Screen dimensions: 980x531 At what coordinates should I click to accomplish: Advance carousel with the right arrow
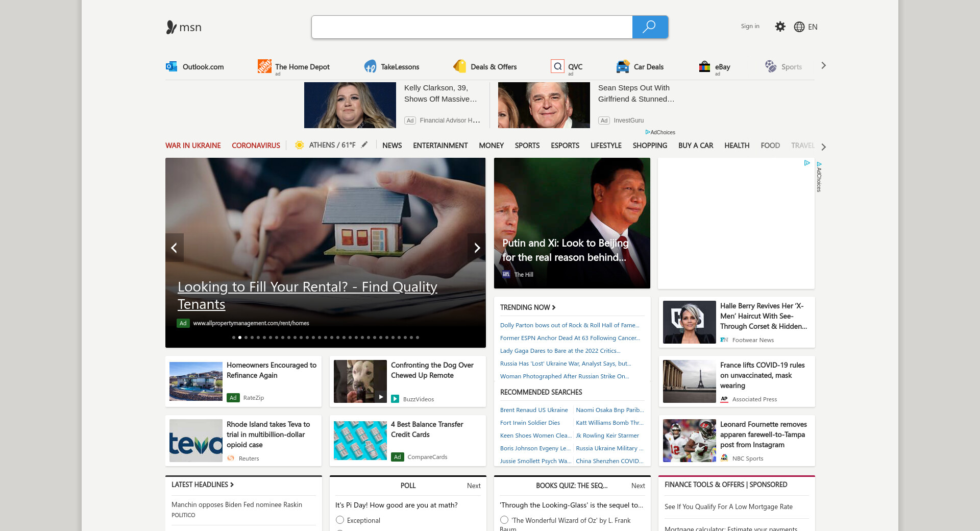[x=477, y=248]
